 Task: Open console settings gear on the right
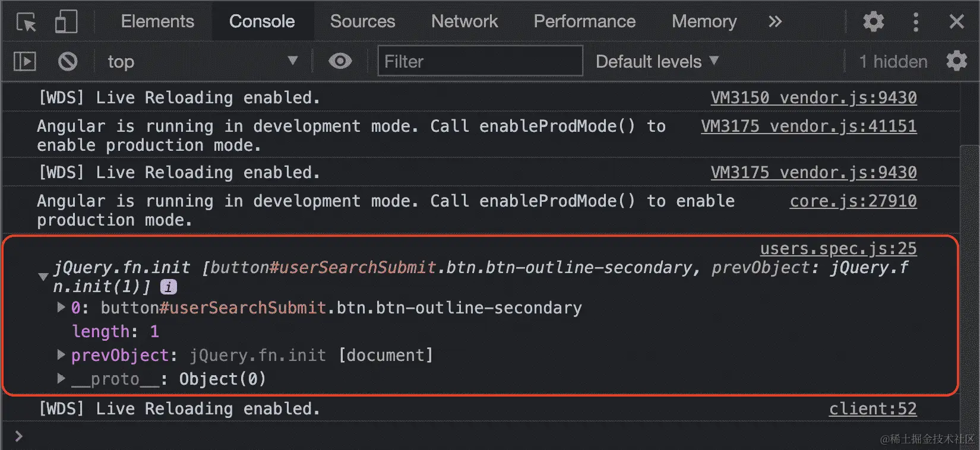pos(957,61)
